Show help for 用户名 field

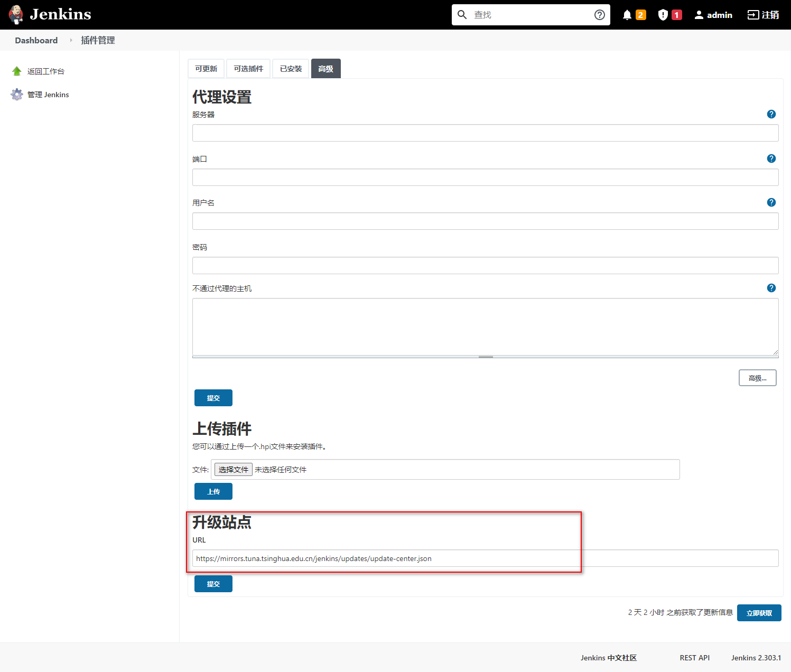click(771, 202)
